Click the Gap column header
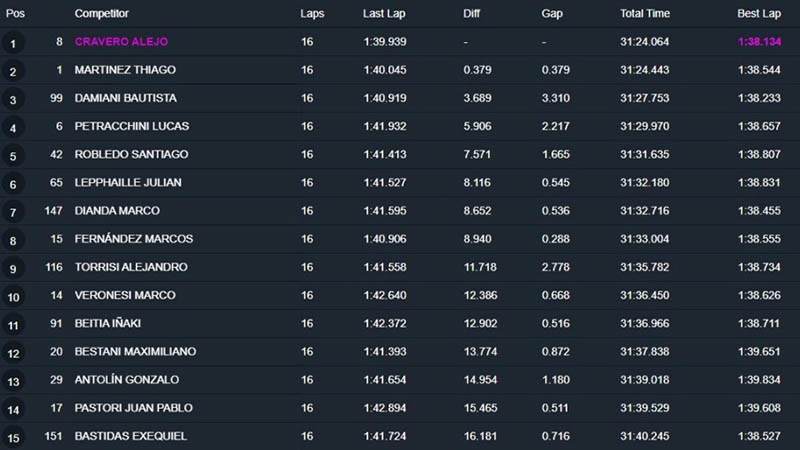The width and height of the screenshot is (800, 450). click(552, 14)
